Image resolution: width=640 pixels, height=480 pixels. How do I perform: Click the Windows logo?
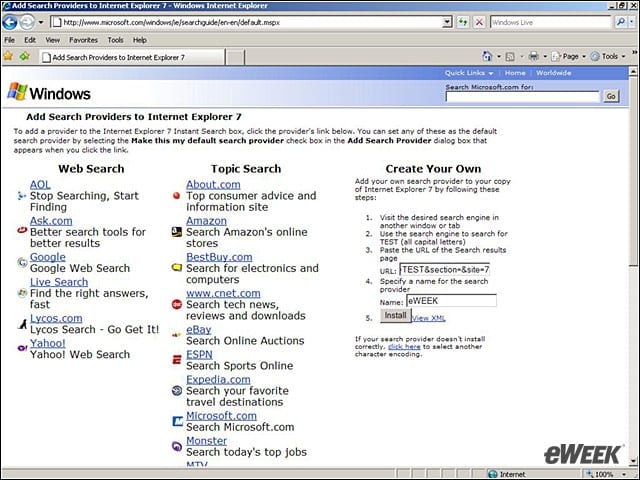[49, 92]
